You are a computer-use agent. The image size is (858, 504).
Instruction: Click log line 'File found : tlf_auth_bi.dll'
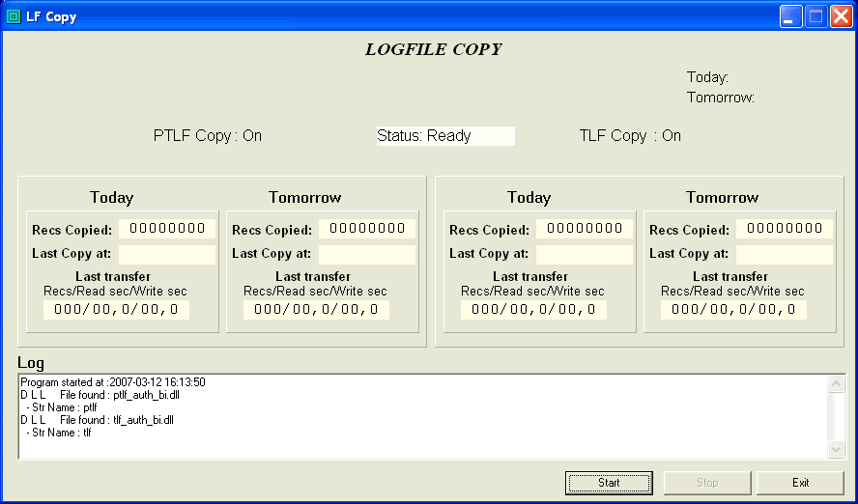117,420
